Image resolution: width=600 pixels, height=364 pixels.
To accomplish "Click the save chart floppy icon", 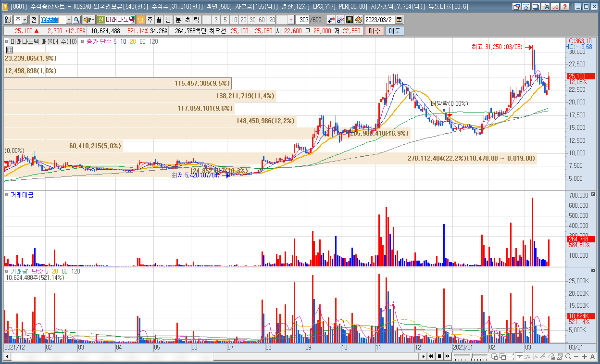I will pyautogui.click(x=350, y=20).
